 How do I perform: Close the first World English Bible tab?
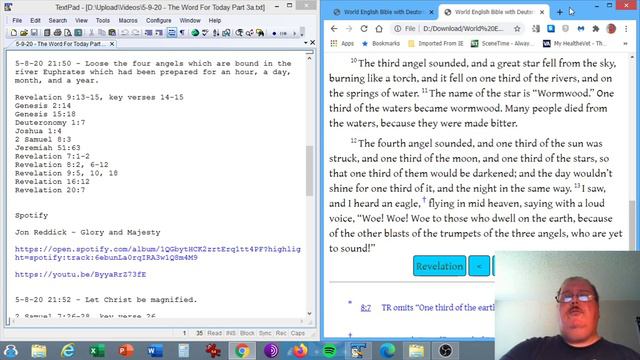pyautogui.click(x=431, y=12)
